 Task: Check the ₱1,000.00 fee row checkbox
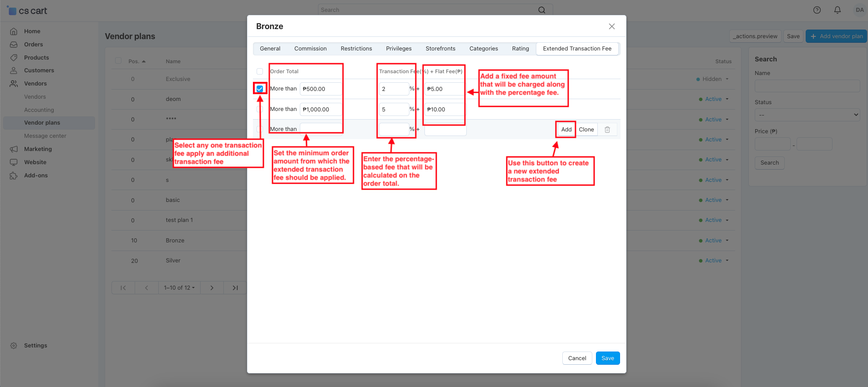point(260,109)
